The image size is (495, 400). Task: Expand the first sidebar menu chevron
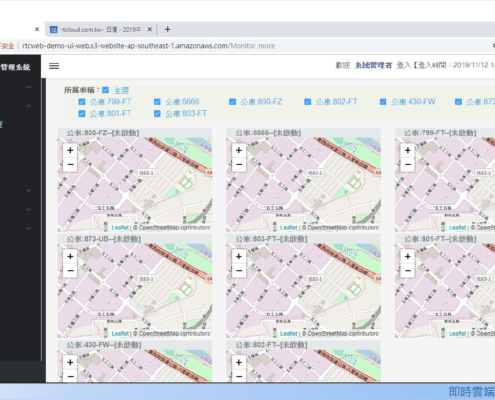click(x=29, y=87)
